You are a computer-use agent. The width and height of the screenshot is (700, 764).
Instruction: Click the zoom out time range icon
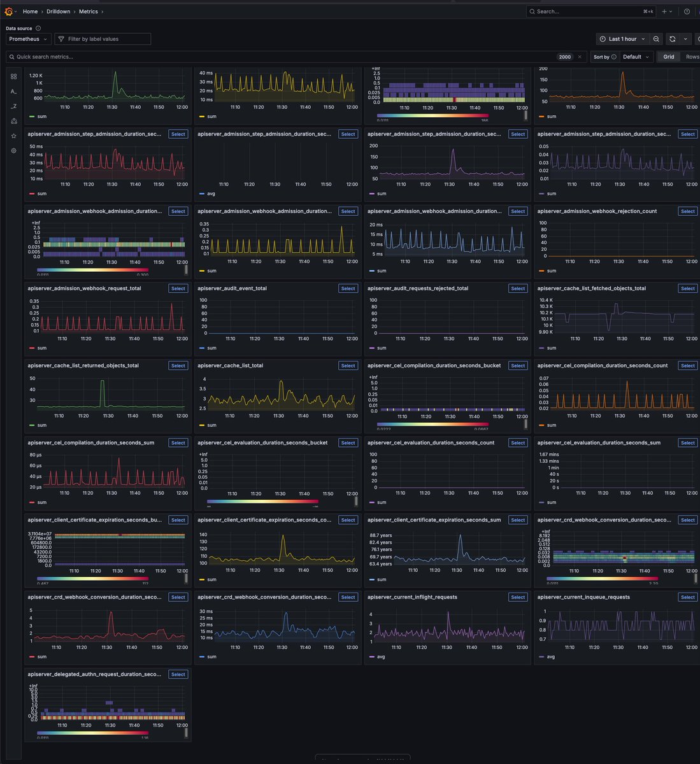click(656, 39)
